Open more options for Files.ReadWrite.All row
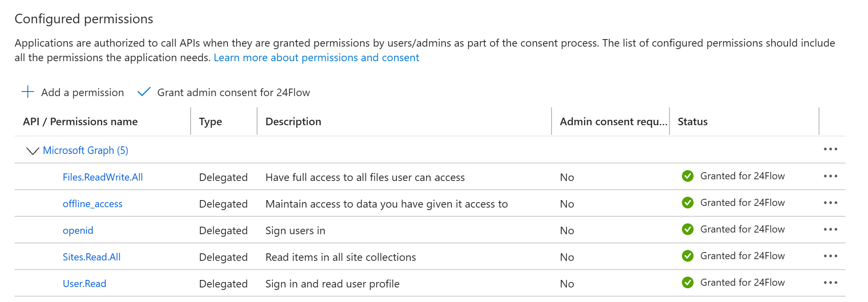 [830, 176]
